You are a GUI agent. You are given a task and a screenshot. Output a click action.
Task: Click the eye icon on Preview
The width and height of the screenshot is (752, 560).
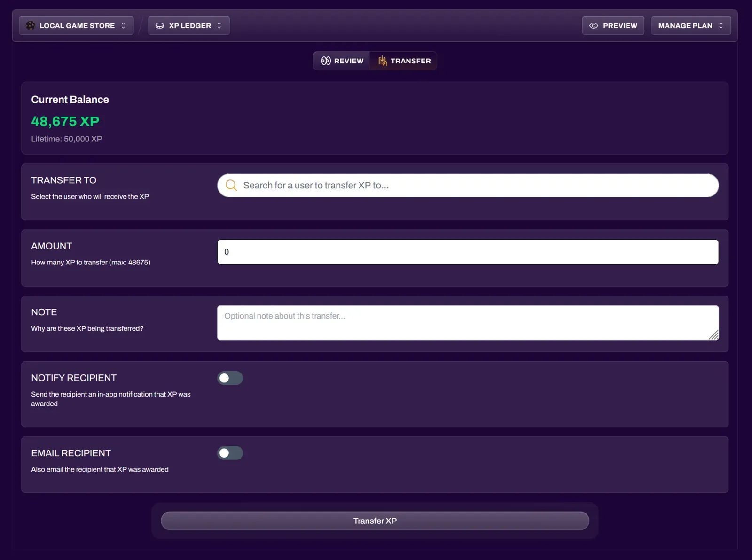tap(594, 26)
